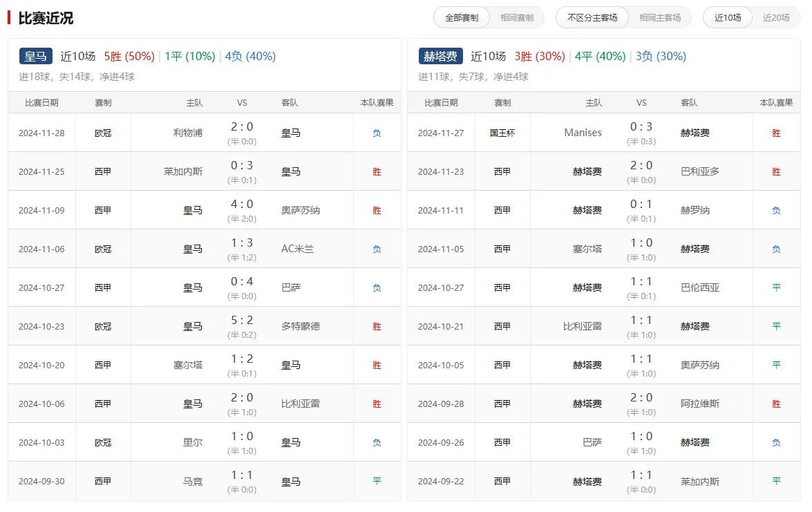Click 塞尔塔 in the 2024-11-05 row
The image size is (812, 512).
point(587,249)
